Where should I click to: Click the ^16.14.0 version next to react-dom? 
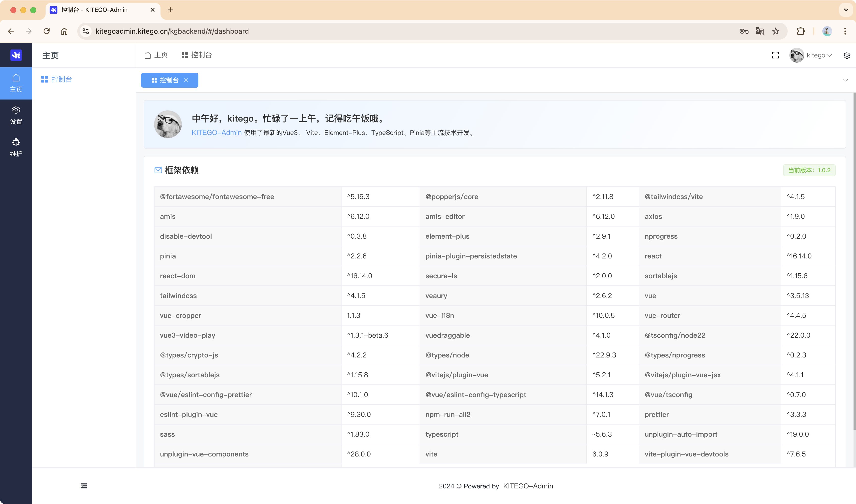tap(380, 276)
